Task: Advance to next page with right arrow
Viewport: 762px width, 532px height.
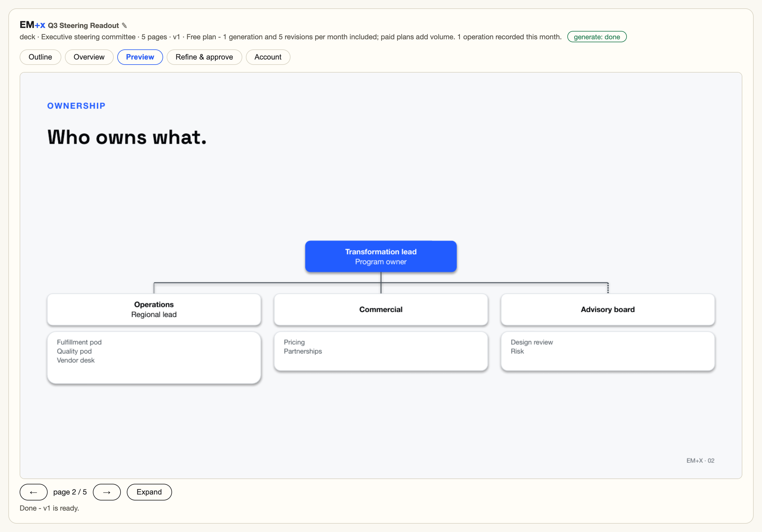Action: point(107,492)
